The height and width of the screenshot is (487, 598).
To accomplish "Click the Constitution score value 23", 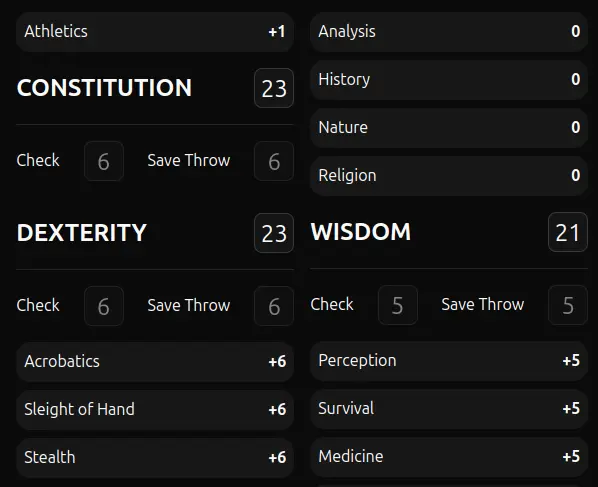I will coord(274,88).
